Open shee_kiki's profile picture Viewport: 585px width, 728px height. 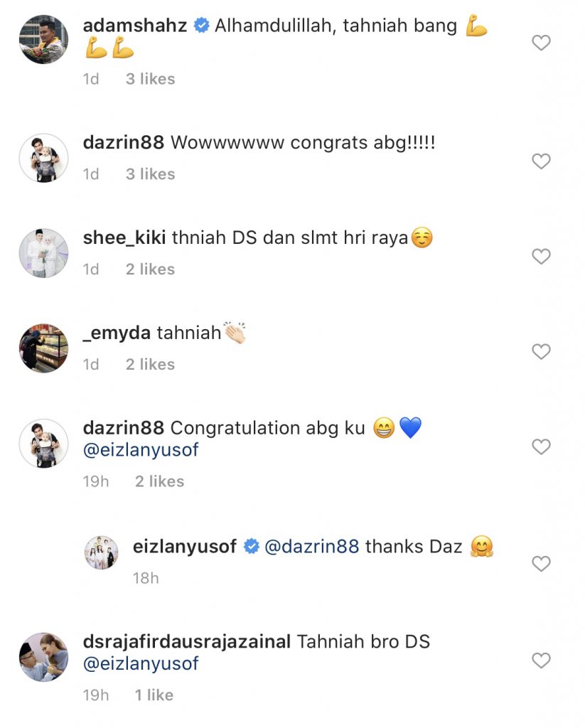point(43,253)
